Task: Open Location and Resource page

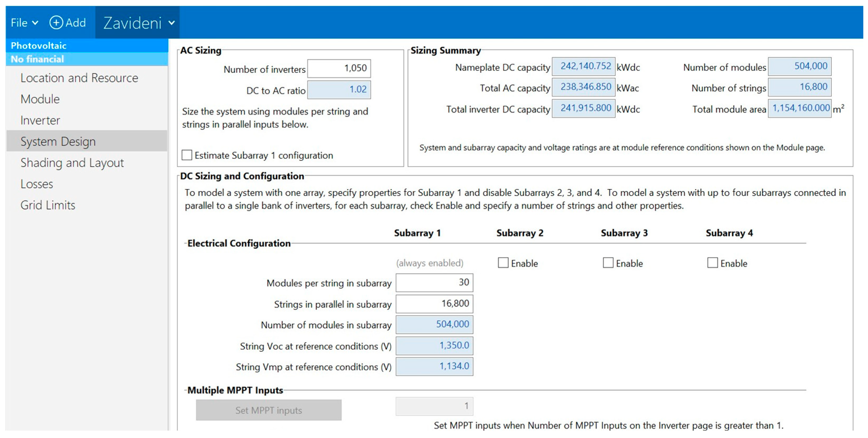Action: (x=79, y=78)
